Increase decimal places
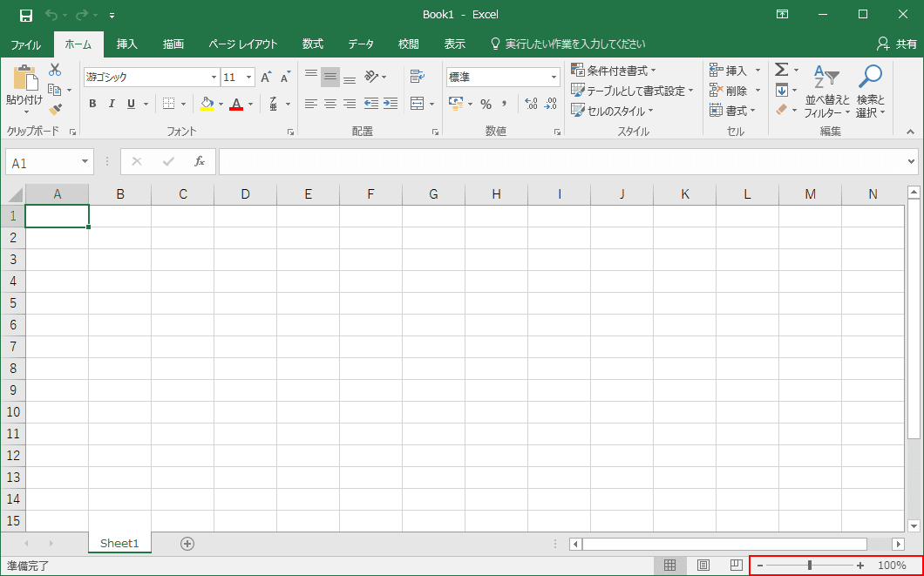The height and width of the screenshot is (576, 924). [531, 104]
